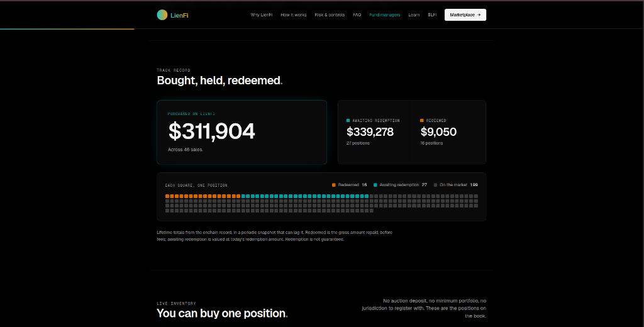Go to How it works section
Image resolution: width=644 pixels, height=327 pixels.
(x=294, y=15)
